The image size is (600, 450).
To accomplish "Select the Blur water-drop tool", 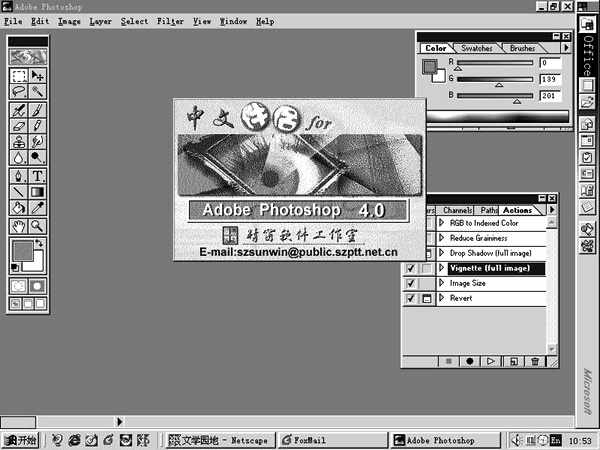I will [x=18, y=157].
